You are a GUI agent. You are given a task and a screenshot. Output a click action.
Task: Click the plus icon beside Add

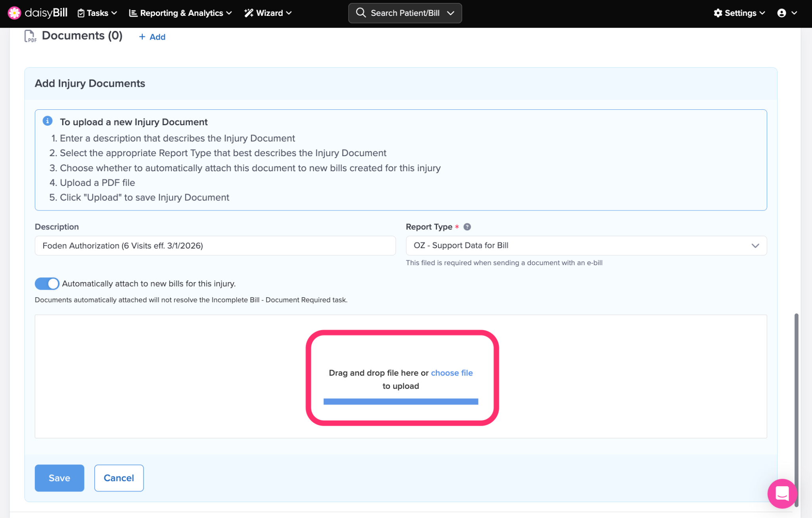tap(142, 37)
